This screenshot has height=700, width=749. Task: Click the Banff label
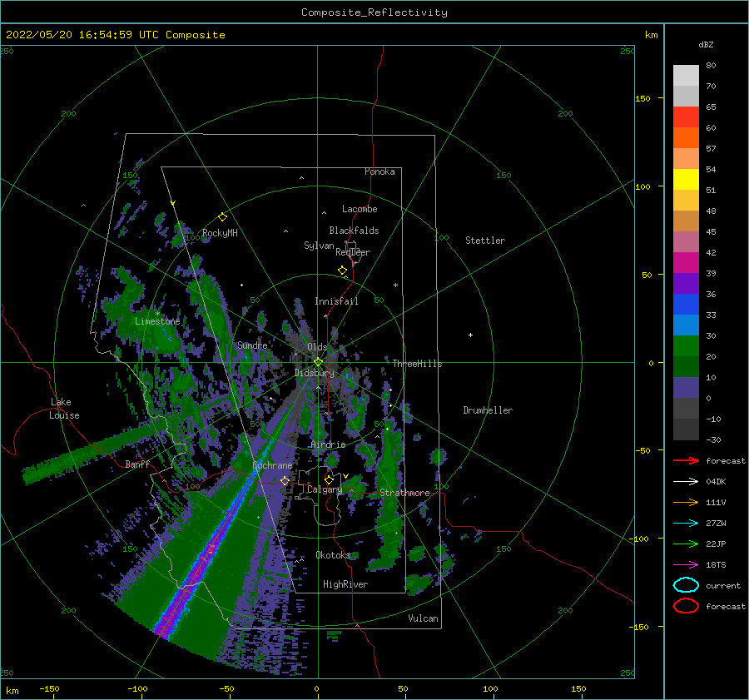(x=137, y=464)
